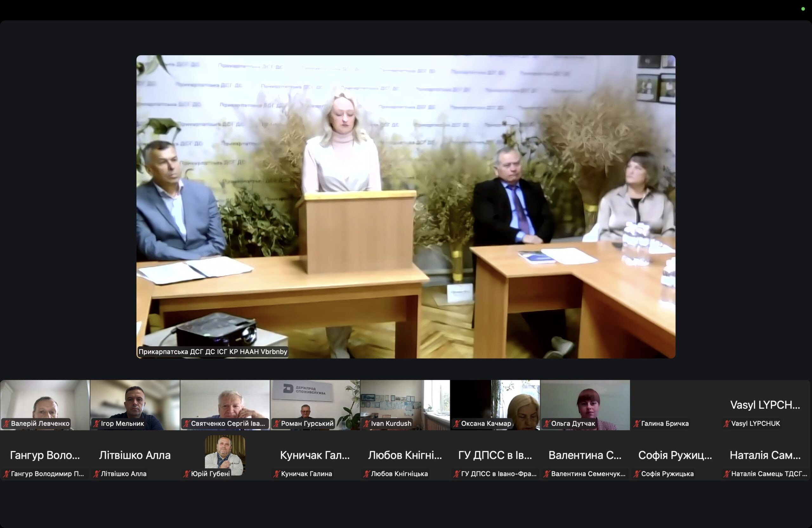Click the main speaker video of Прикарпатська ДСГ
This screenshot has height=528, width=812.
tap(406, 206)
